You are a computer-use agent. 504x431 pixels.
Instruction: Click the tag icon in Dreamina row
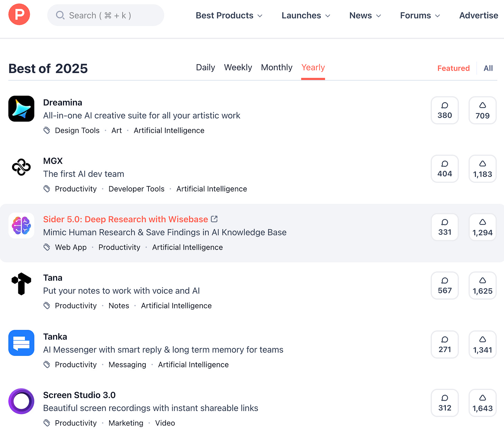47,131
